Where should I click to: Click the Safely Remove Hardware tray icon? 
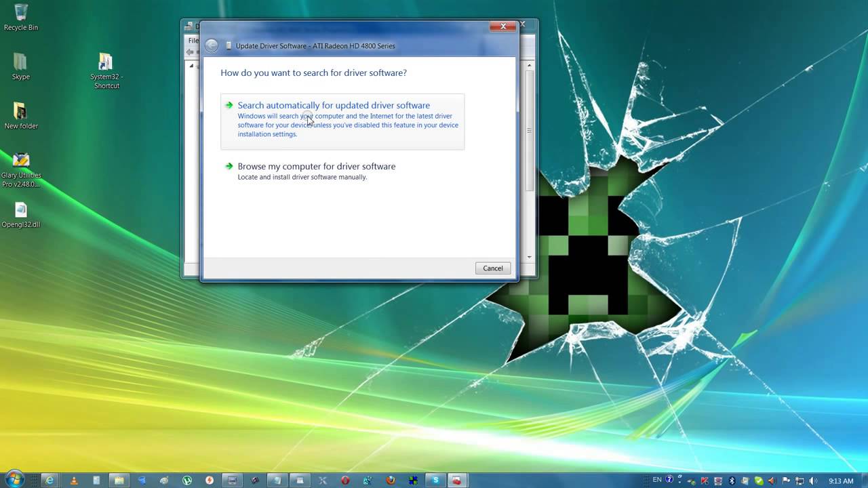[692, 481]
